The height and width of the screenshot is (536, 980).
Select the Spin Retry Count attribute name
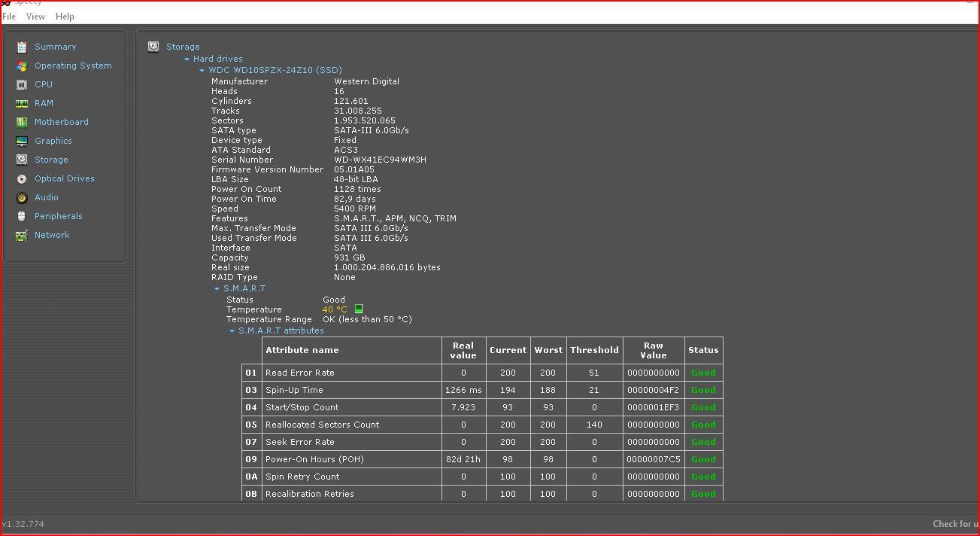coord(302,477)
